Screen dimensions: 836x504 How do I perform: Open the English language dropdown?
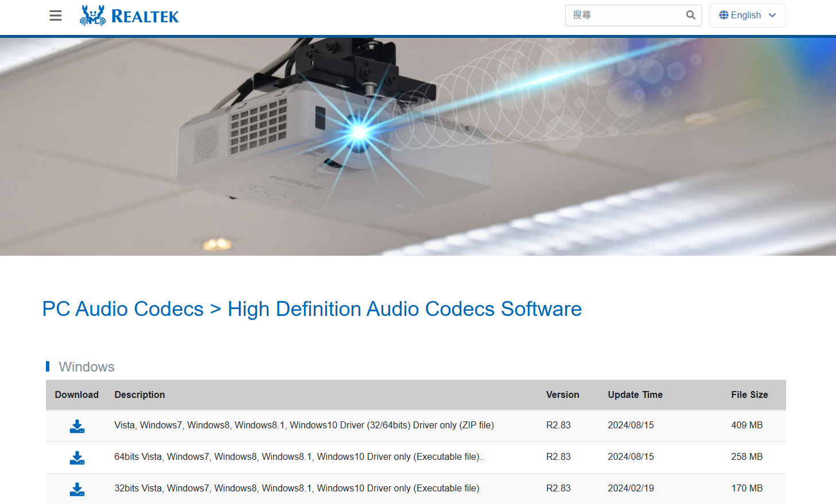click(747, 15)
